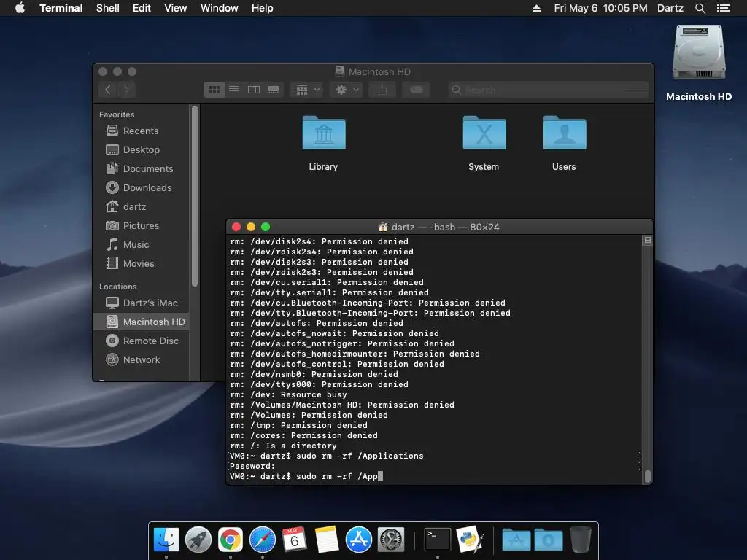Select Pictures in Finder sidebar

141,226
